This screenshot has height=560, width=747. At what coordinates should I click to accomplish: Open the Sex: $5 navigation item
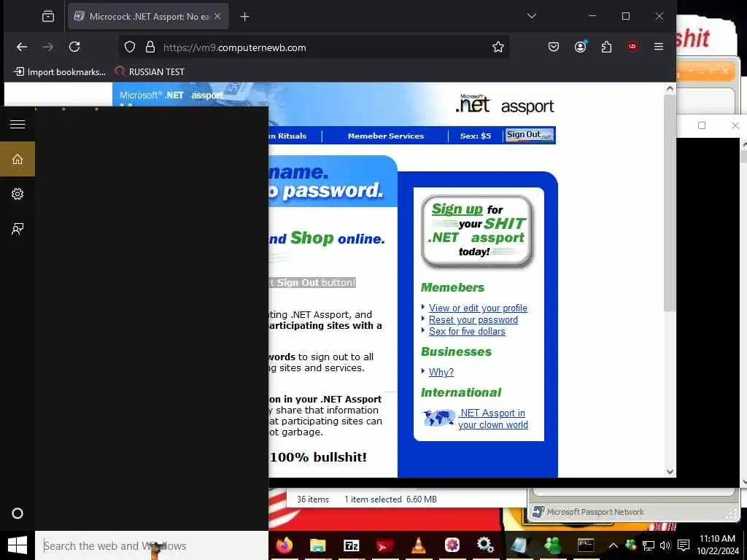click(475, 136)
